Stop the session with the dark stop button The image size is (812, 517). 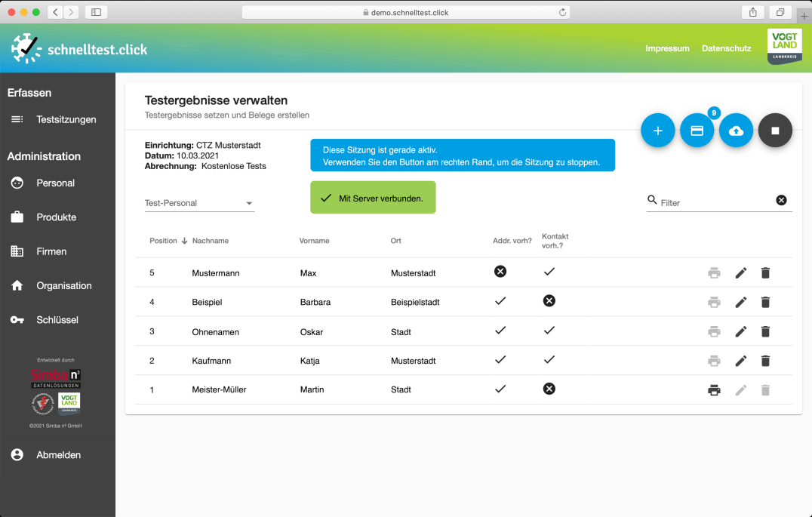pyautogui.click(x=775, y=131)
